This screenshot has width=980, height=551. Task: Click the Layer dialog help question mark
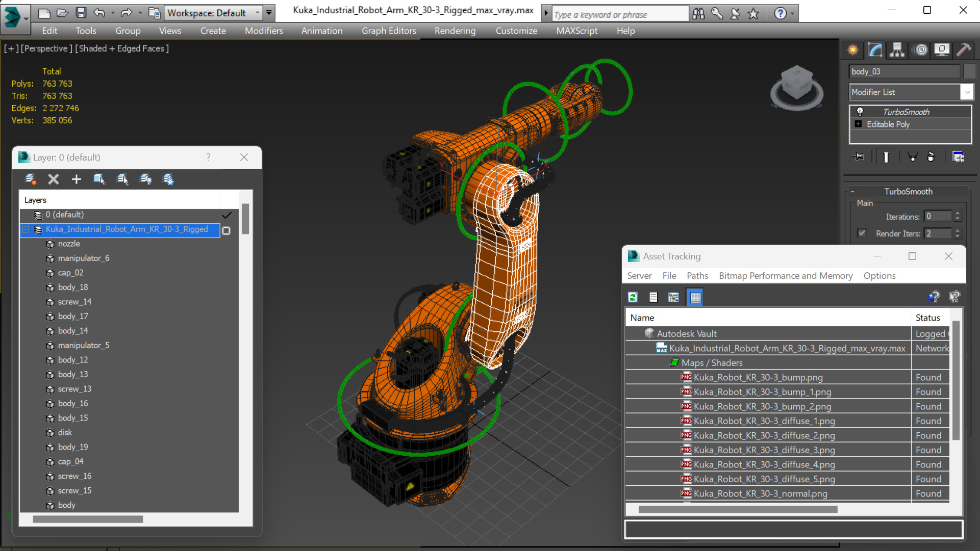[x=208, y=157]
